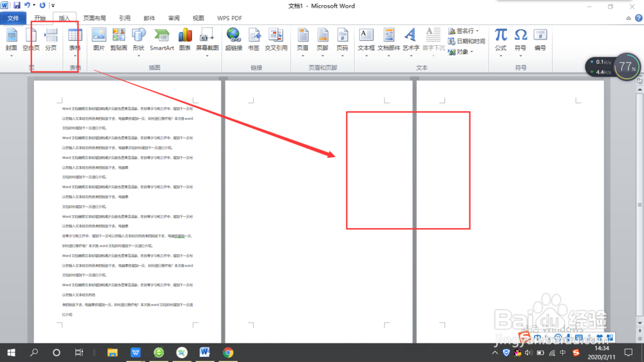Open Windows taskbar search
Viewport: 644px width, 362px height.
click(34, 352)
